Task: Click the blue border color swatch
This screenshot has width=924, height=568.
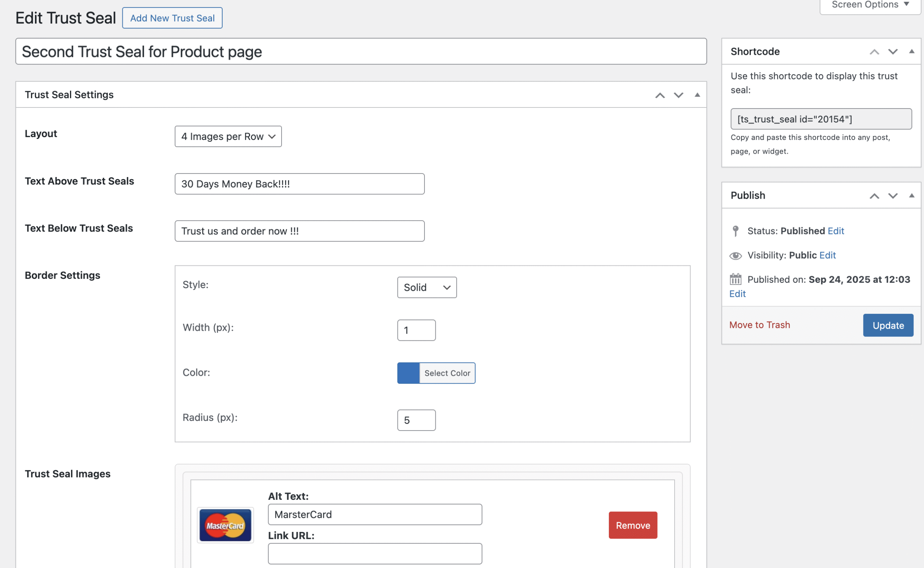Action: [408, 373]
